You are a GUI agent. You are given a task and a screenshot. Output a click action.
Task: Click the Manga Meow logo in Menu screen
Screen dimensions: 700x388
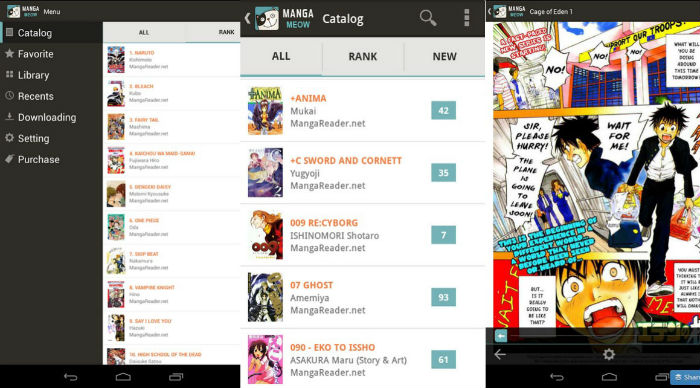pos(23,11)
